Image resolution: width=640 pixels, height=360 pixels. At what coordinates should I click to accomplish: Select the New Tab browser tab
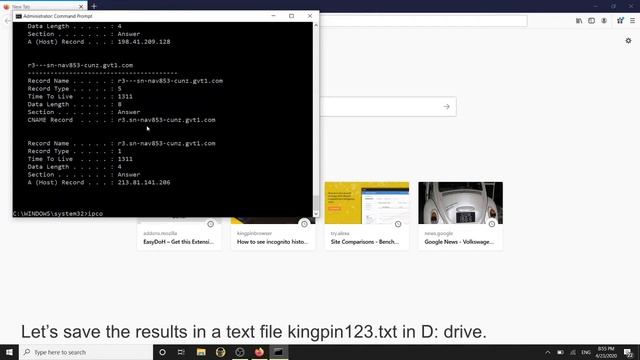(x=44, y=7)
